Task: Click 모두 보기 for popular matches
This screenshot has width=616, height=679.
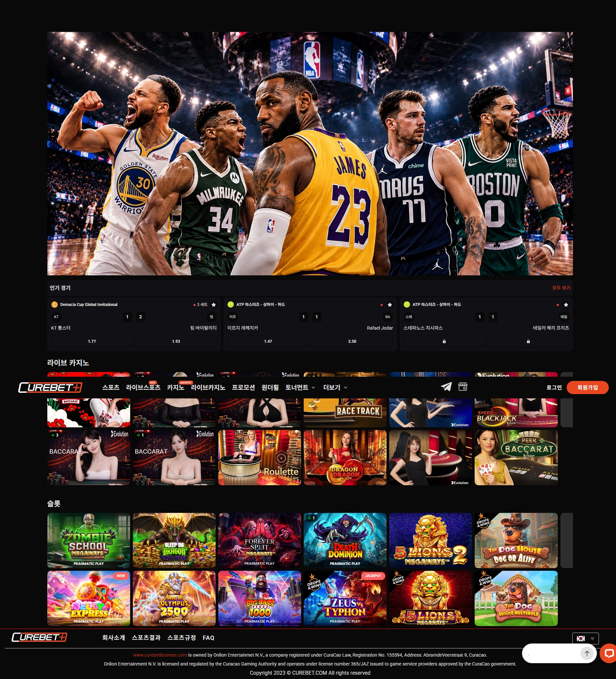Action: pyautogui.click(x=561, y=288)
